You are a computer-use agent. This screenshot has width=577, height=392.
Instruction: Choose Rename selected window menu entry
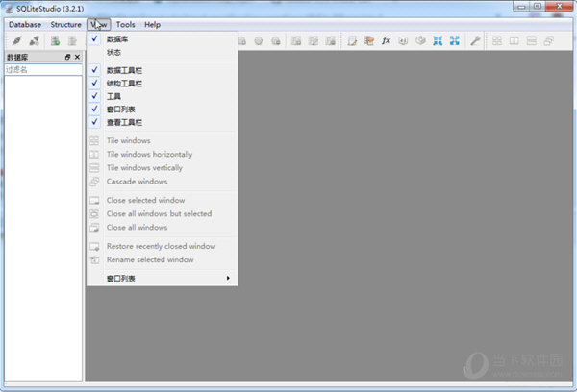click(x=162, y=260)
